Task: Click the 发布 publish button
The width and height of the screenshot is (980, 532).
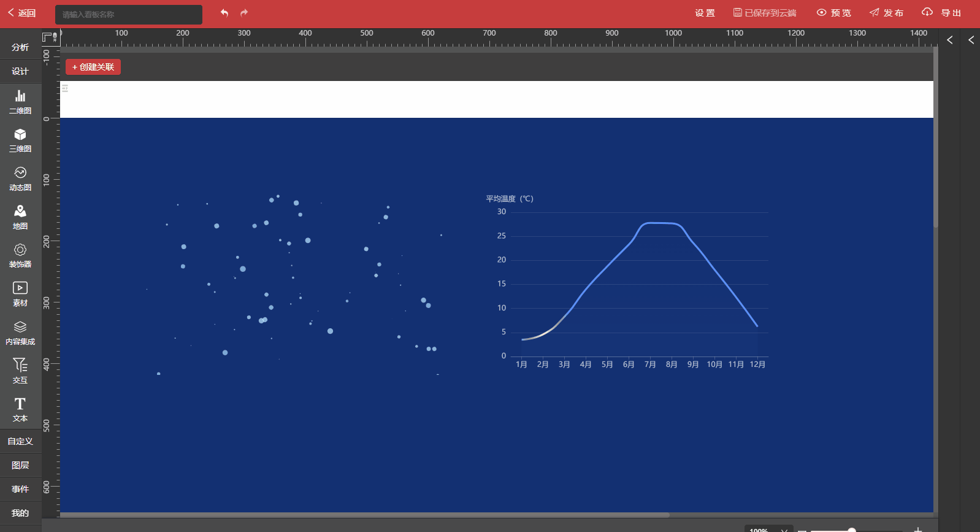Action: [x=886, y=13]
